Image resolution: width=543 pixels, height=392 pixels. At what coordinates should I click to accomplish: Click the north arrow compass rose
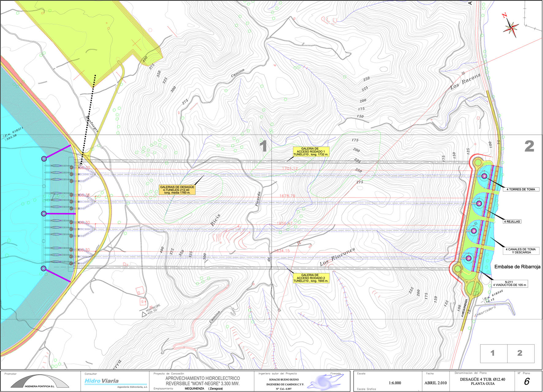point(511,27)
